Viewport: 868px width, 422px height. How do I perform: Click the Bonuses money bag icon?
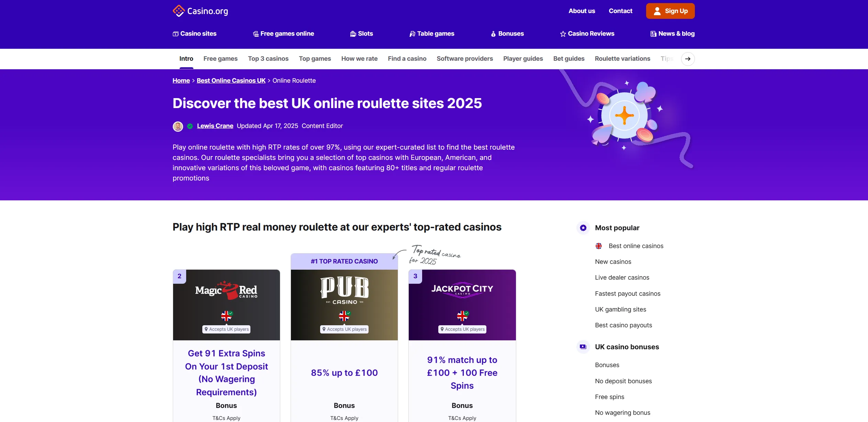[493, 34]
